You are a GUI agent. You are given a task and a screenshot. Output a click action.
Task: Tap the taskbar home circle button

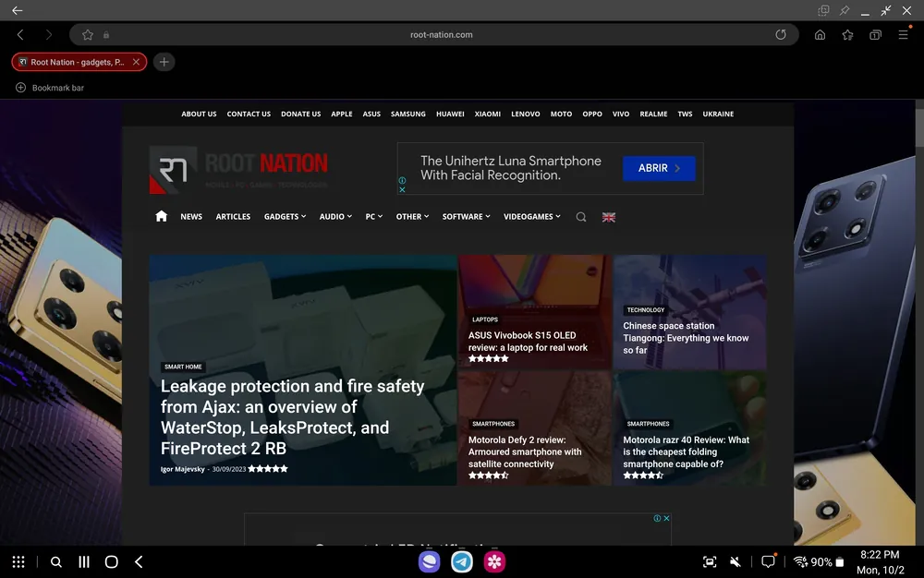click(112, 562)
